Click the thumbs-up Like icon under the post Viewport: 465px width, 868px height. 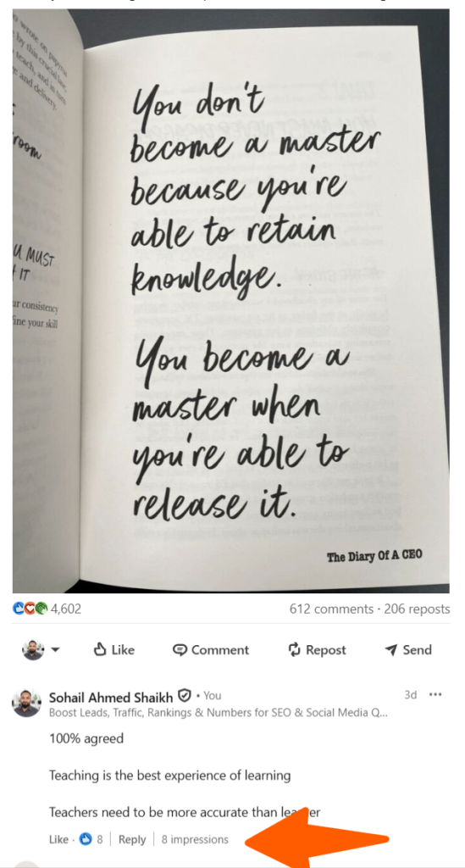point(100,649)
